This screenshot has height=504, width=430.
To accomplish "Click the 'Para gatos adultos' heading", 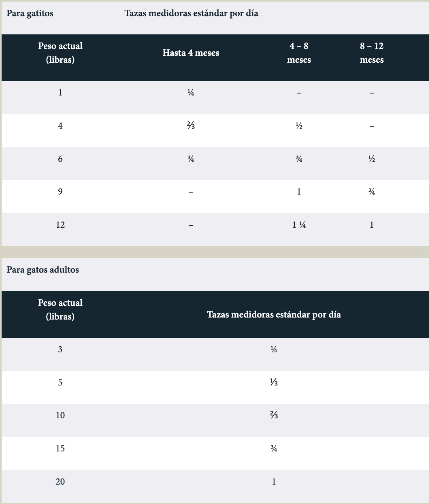I will 43,270.
